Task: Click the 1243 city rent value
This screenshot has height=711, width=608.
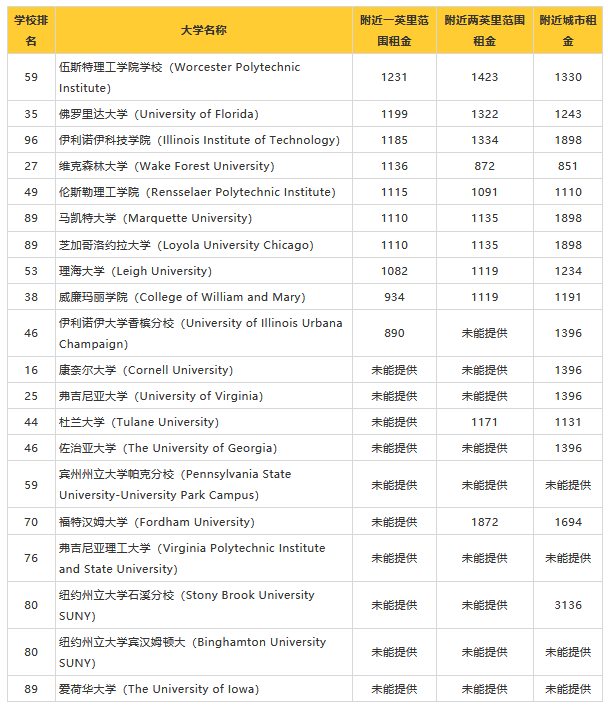Action: [568, 114]
